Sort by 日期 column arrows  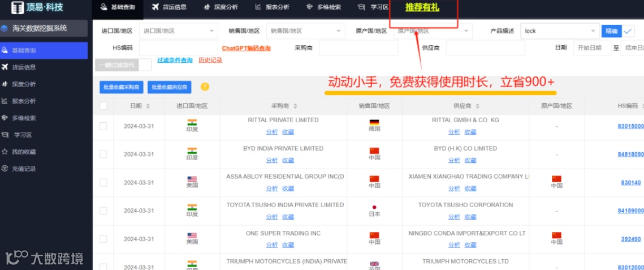tap(148, 106)
